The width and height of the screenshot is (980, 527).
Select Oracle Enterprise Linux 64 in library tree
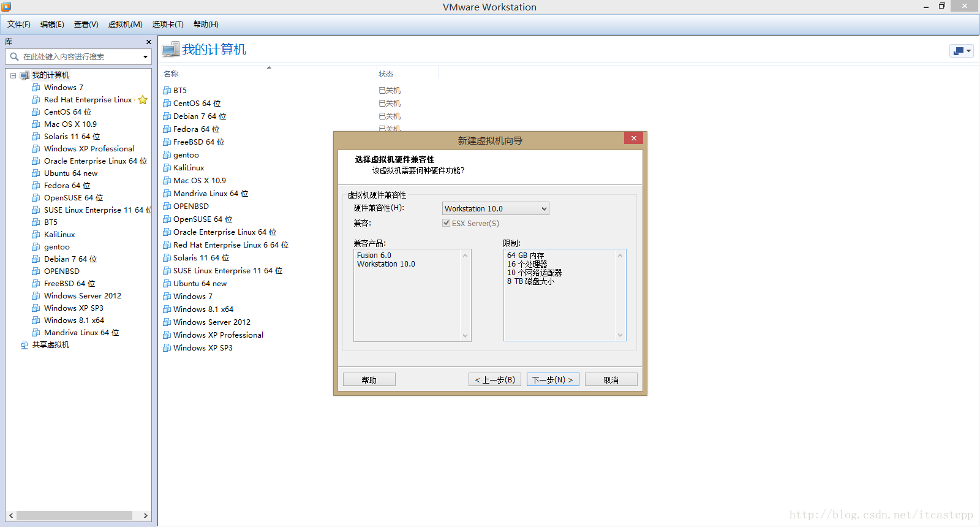coord(96,161)
